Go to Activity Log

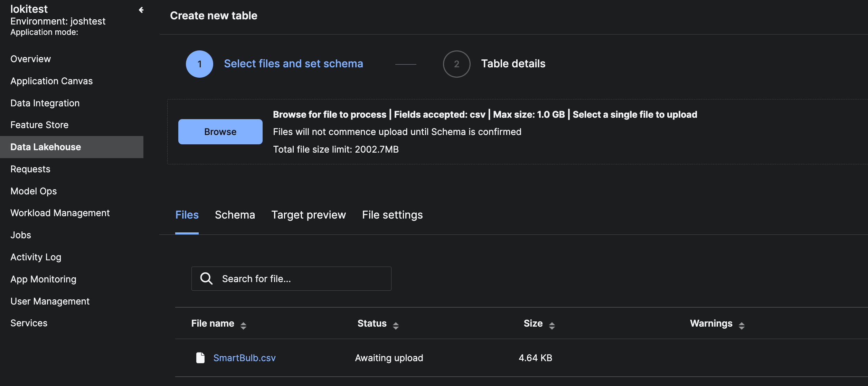pyautogui.click(x=36, y=257)
